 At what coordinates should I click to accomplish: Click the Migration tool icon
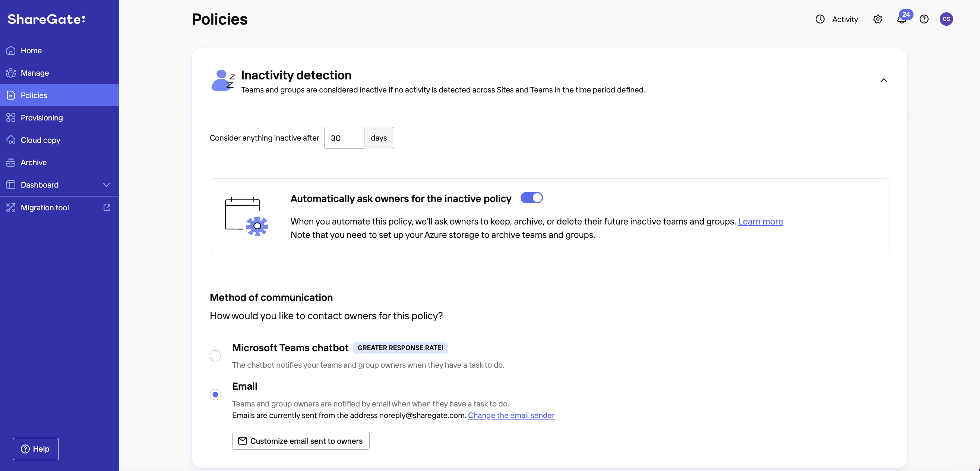11,207
